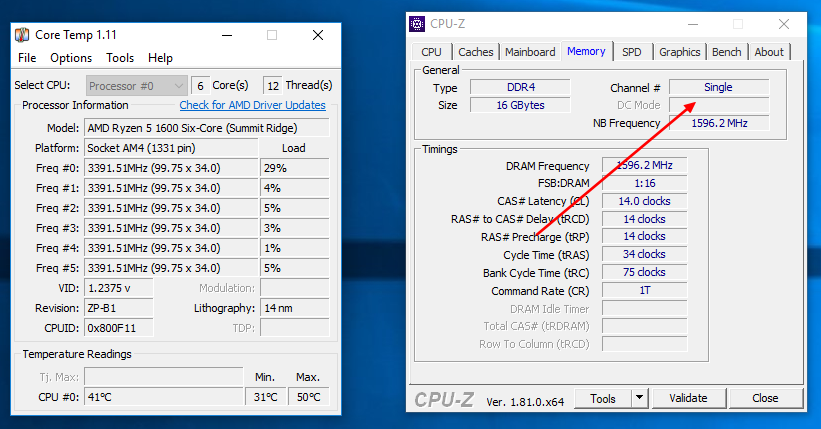Click the DRAM Frequency value field
This screenshot has width=821, height=429.
tap(645, 166)
